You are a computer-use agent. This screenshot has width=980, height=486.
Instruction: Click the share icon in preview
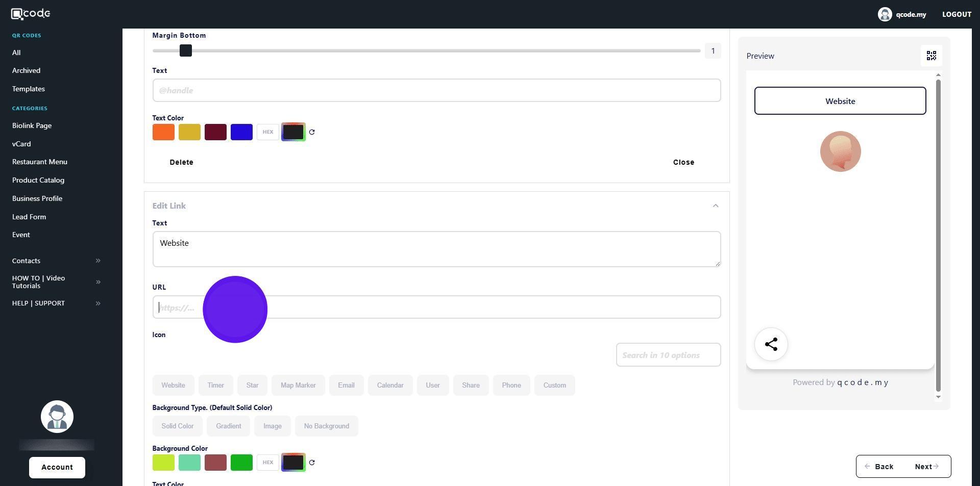pos(771,344)
